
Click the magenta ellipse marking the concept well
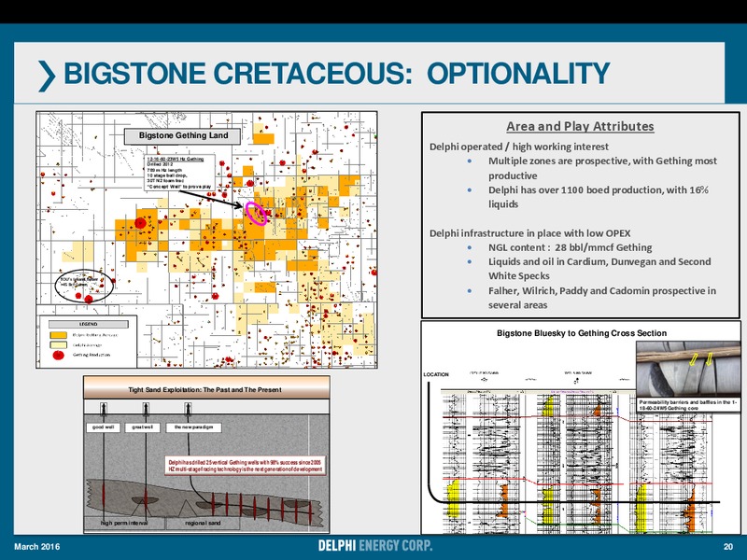(256, 213)
